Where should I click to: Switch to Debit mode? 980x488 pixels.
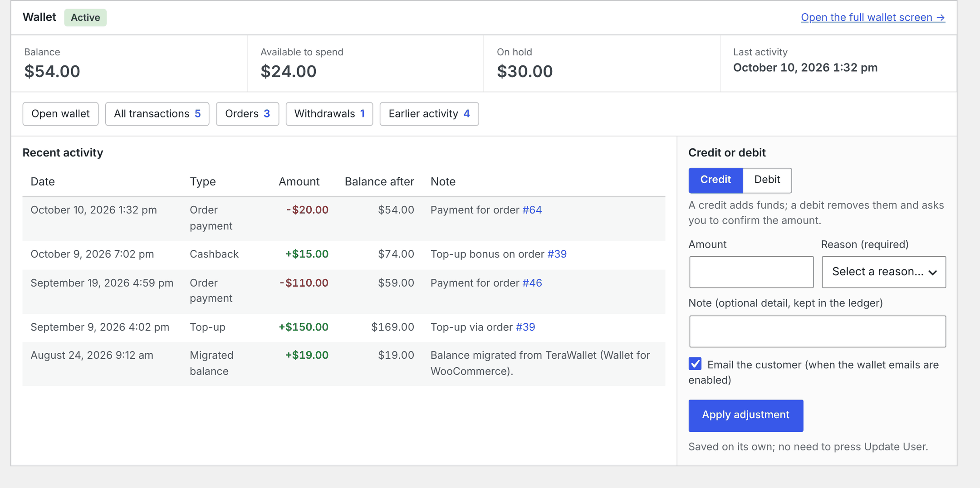click(767, 180)
